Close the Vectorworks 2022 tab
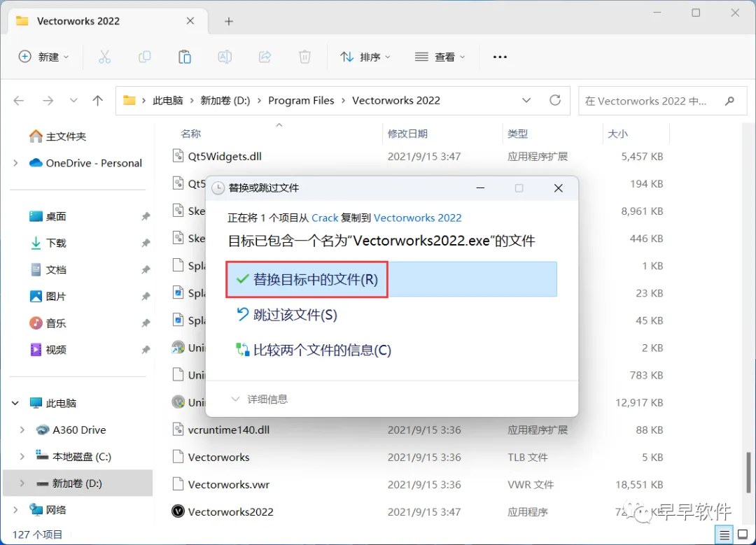Image resolution: width=756 pixels, height=545 pixels. point(190,21)
